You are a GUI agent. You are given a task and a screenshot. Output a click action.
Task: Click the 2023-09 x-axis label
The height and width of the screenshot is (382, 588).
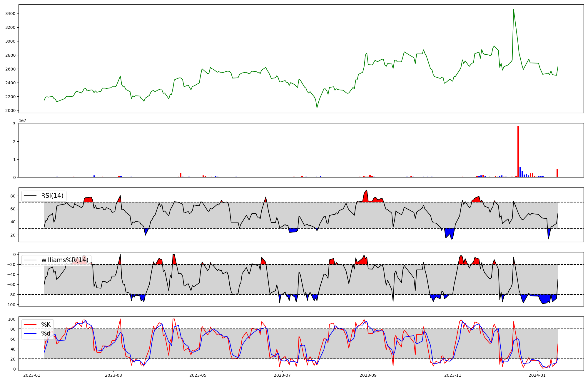(x=368, y=375)
